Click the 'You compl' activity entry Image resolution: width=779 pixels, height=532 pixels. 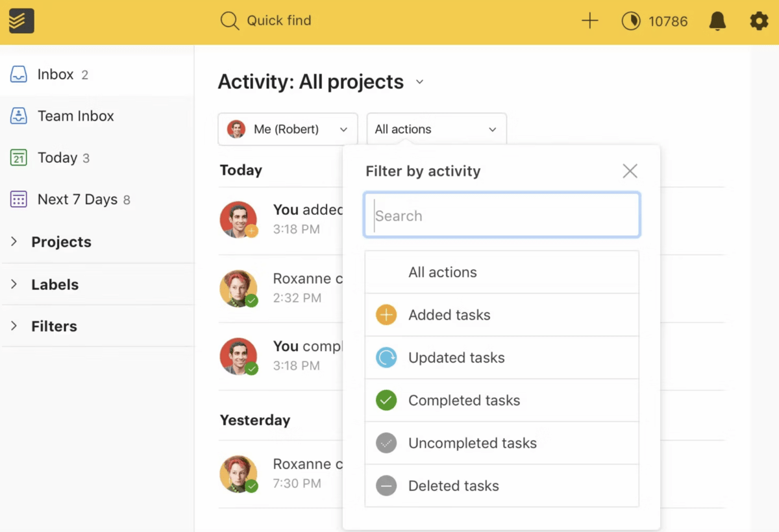pos(308,346)
